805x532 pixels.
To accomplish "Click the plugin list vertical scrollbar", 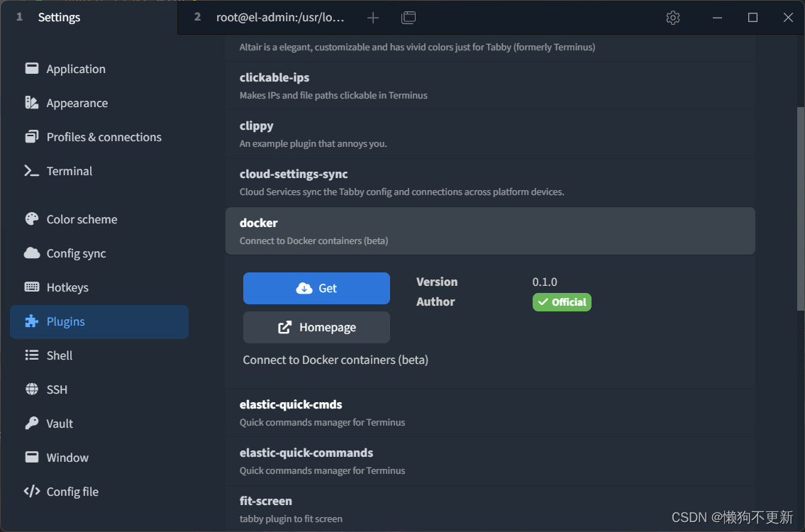I will pos(800,209).
